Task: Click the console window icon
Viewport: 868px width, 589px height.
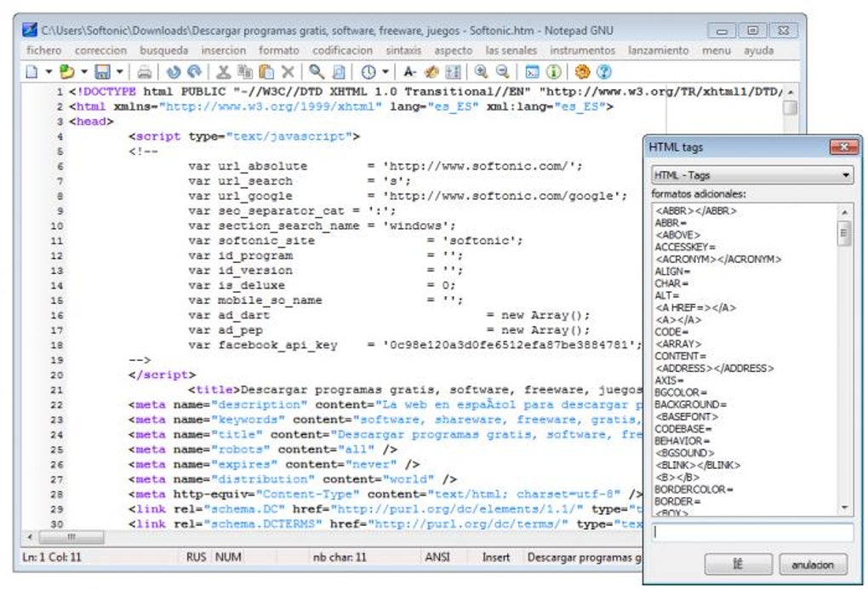Action: 532,72
